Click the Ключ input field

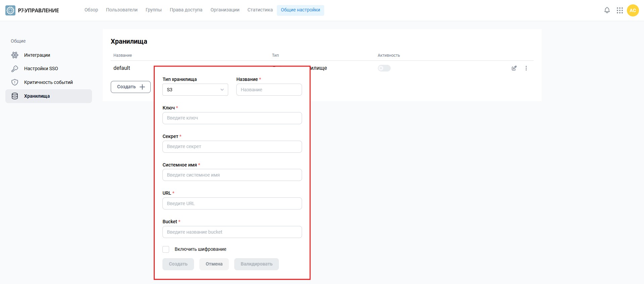[232, 118]
